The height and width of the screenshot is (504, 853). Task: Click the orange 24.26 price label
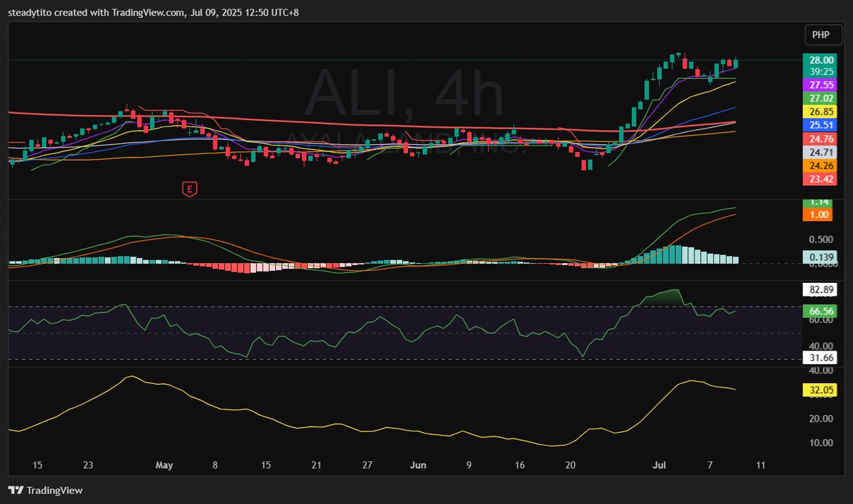tap(819, 166)
